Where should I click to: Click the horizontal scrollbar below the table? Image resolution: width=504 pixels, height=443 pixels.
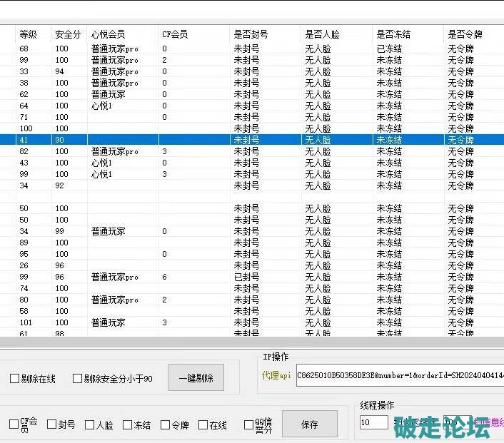click(x=250, y=342)
